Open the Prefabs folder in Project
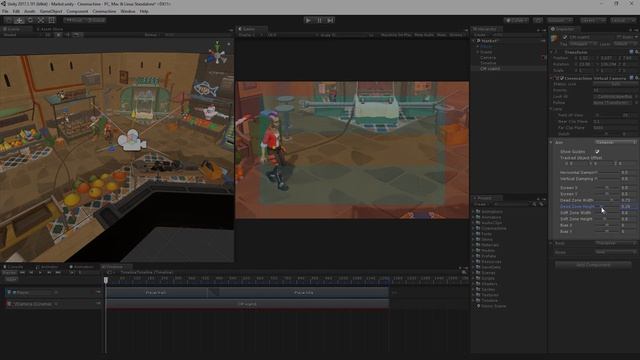Image resolution: width=640 pixels, height=360 pixels. (489, 256)
